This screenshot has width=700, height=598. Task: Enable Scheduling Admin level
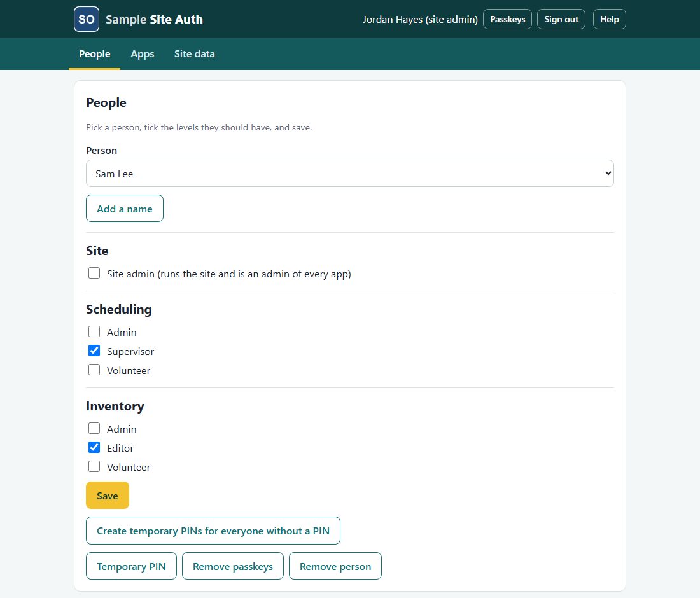point(94,331)
